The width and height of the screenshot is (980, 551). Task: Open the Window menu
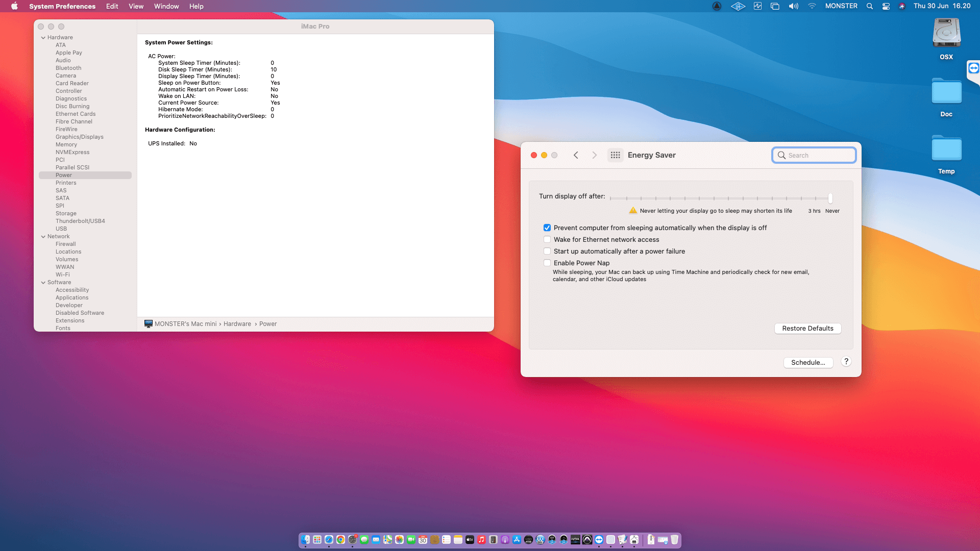click(166, 6)
